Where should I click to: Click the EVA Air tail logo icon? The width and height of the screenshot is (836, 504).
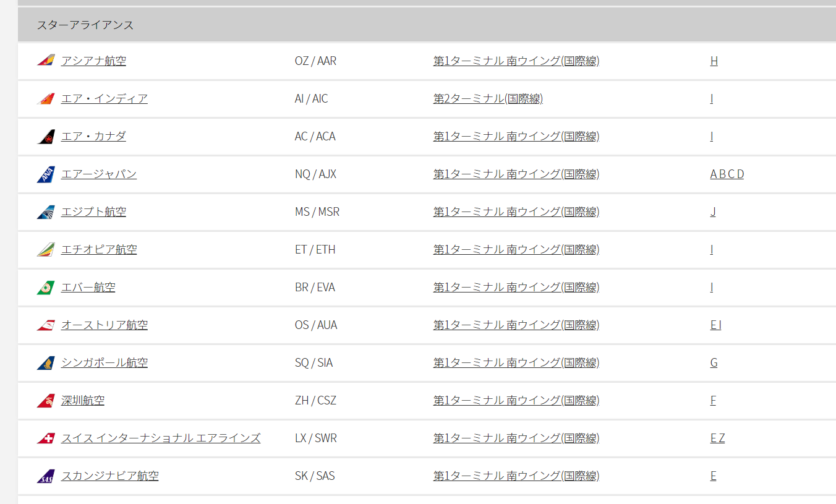tap(46, 288)
